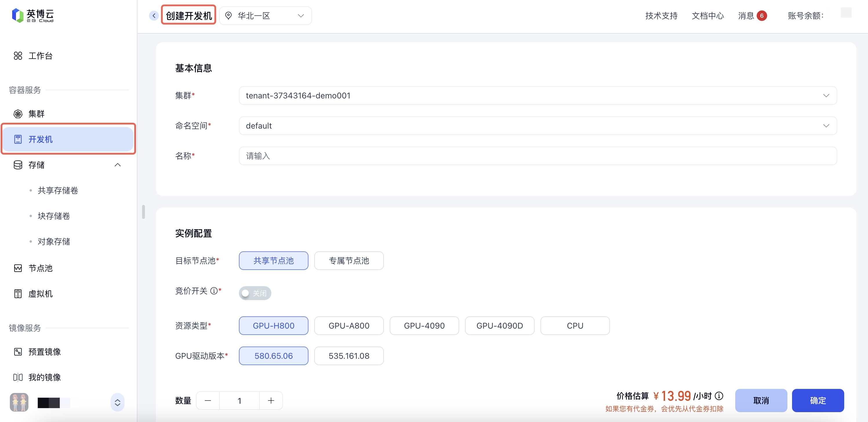Collapse the 存储 sidebar section
The height and width of the screenshot is (422, 868).
click(x=118, y=165)
